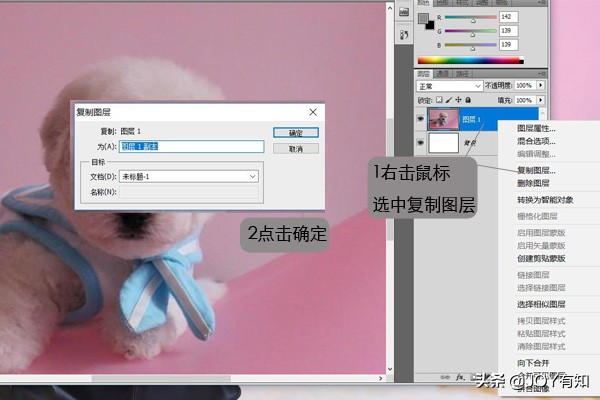The image size is (600, 400).
Task: Select 图层 1 puppy thumbnail
Action: point(443,119)
